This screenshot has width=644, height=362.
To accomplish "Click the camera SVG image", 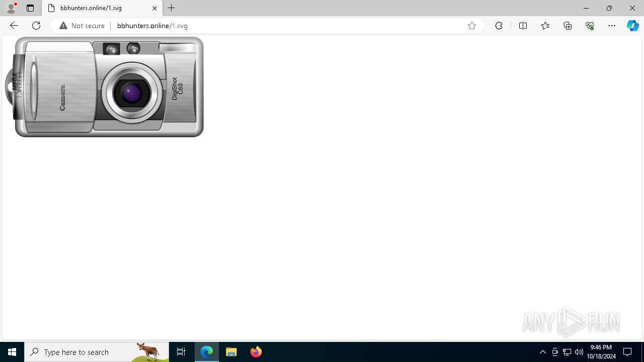I will pos(105,86).
